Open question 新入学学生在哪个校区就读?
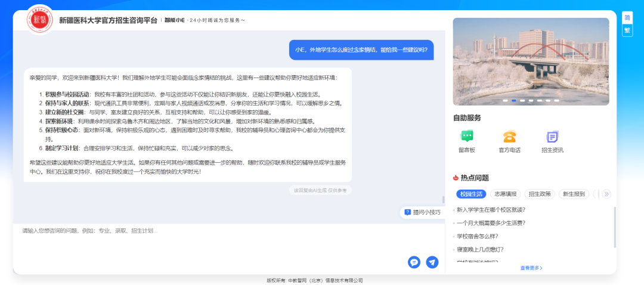Viewport: 644px width, 285px height. 491,210
